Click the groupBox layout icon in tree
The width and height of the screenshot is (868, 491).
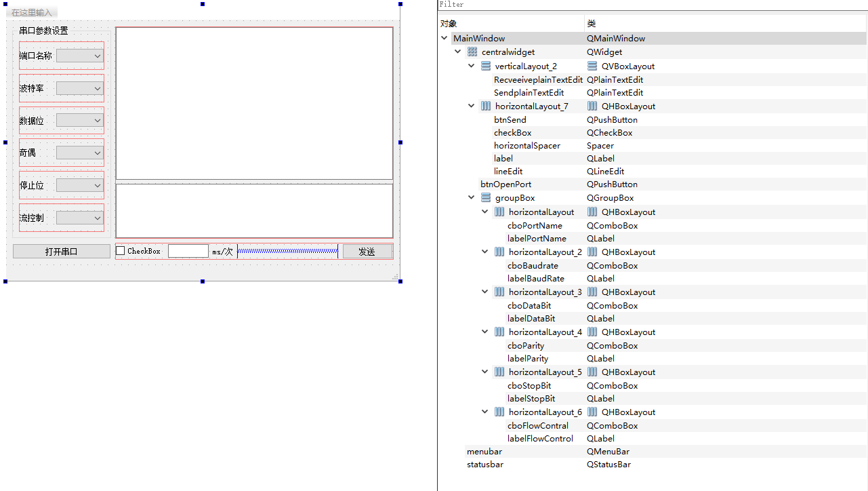click(x=486, y=198)
